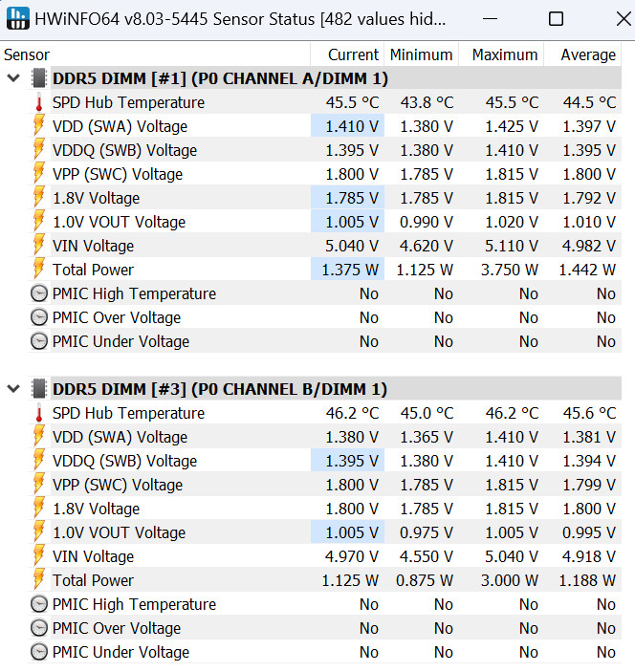Select VIN Voltage label under DIMM [#1]
Viewport: 635px width, 672px height.
[x=93, y=246]
